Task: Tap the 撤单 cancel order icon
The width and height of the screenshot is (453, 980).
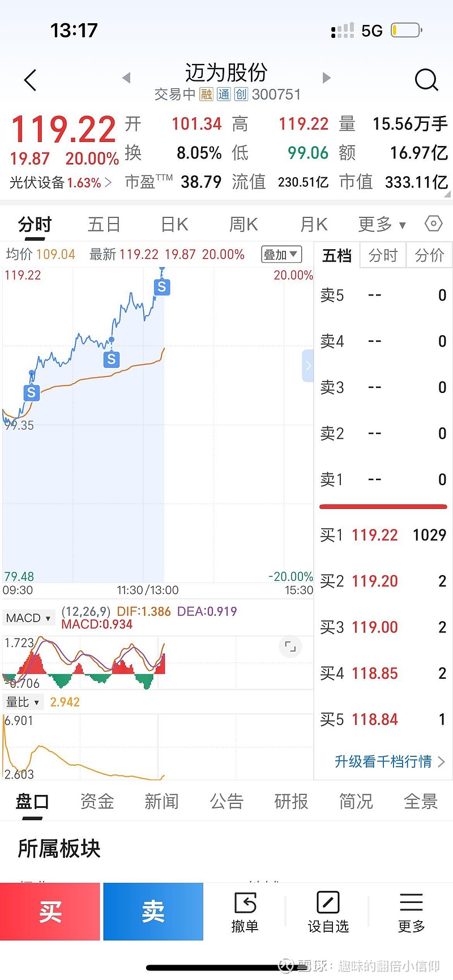Action: pos(245,911)
